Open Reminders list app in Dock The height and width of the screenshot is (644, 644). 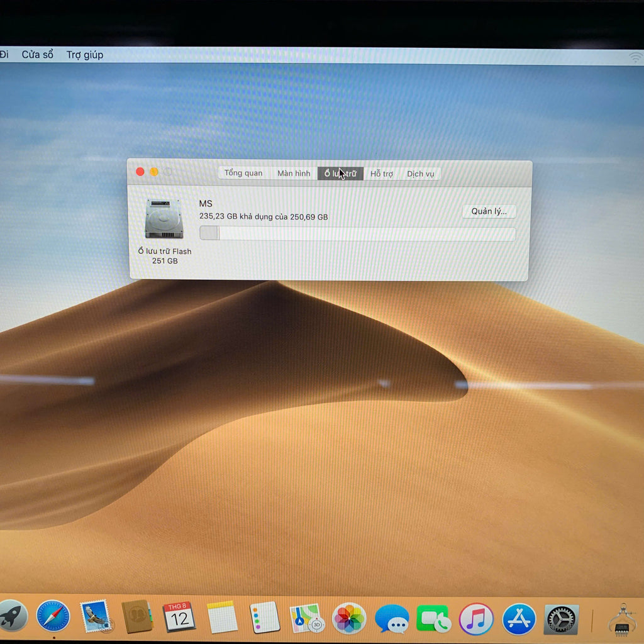[x=265, y=618]
